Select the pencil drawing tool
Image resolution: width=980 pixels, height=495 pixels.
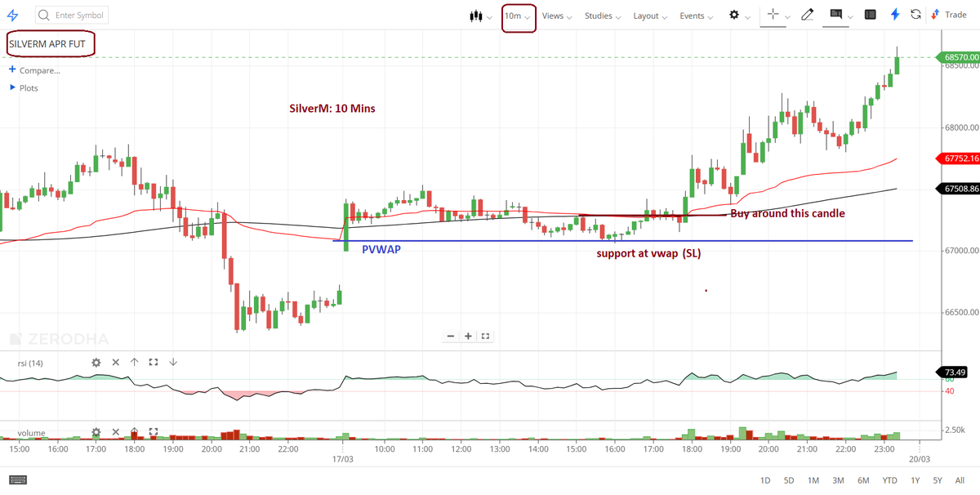pyautogui.click(x=807, y=15)
